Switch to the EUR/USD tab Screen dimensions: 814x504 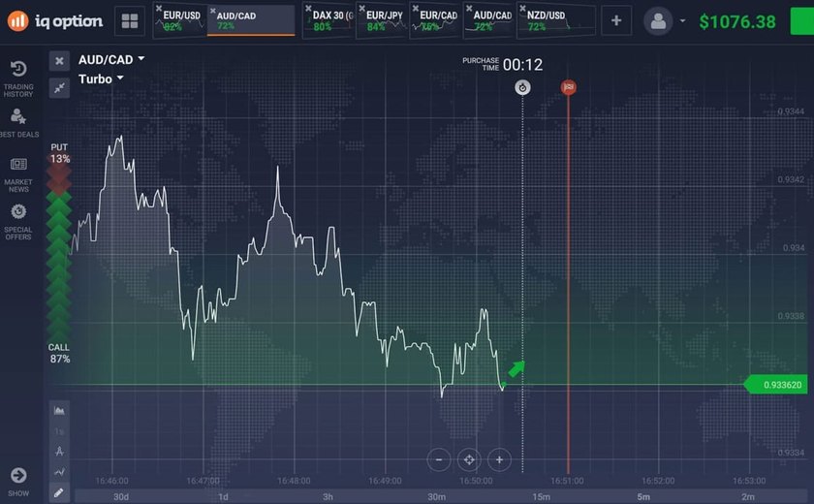180,21
